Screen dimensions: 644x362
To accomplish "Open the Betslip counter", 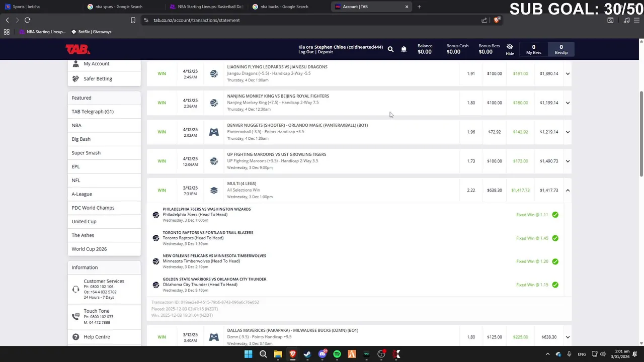I will (561, 49).
